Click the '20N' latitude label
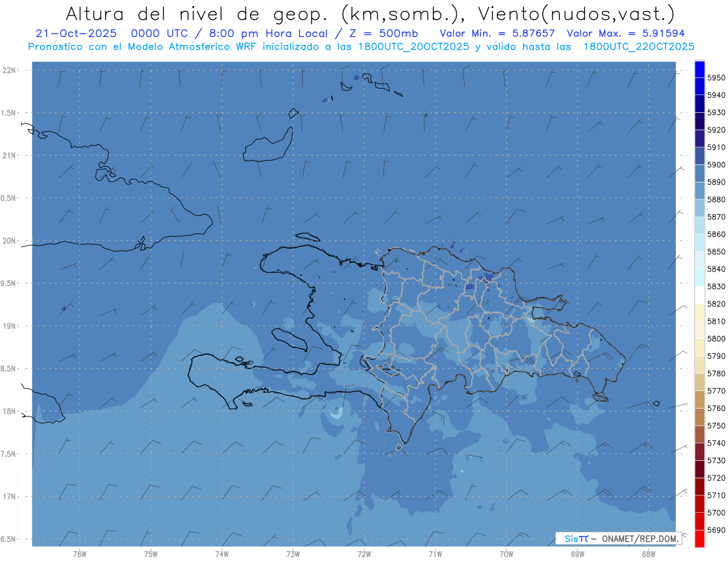 tap(9, 241)
